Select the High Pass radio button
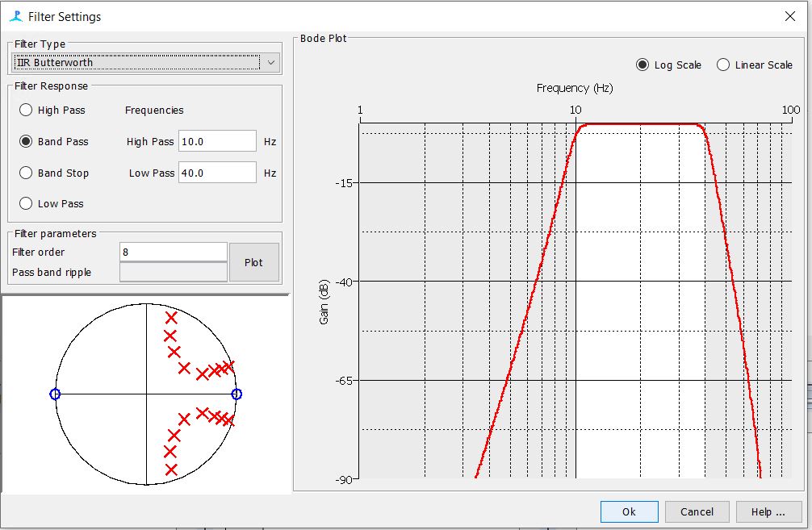This screenshot has height=530, width=812. click(27, 111)
